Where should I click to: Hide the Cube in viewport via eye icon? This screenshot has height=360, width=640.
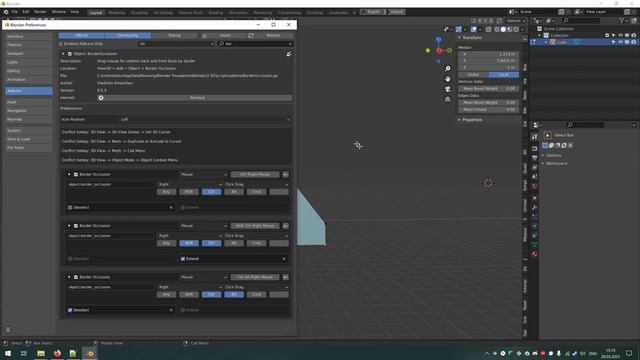620,42
